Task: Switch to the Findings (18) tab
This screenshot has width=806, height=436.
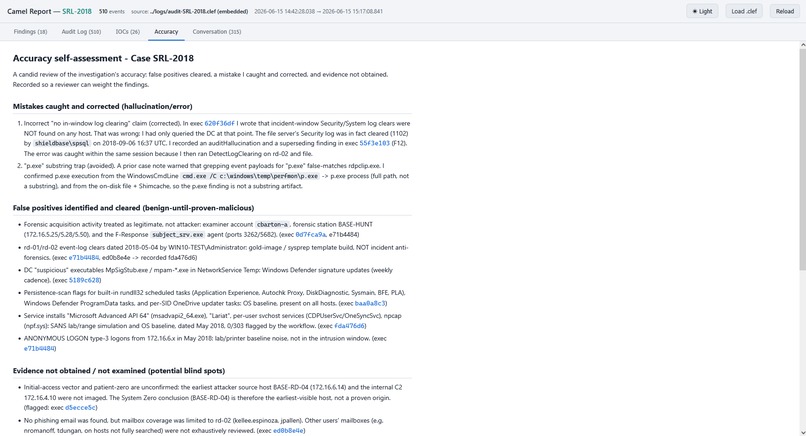Action: pyautogui.click(x=30, y=32)
